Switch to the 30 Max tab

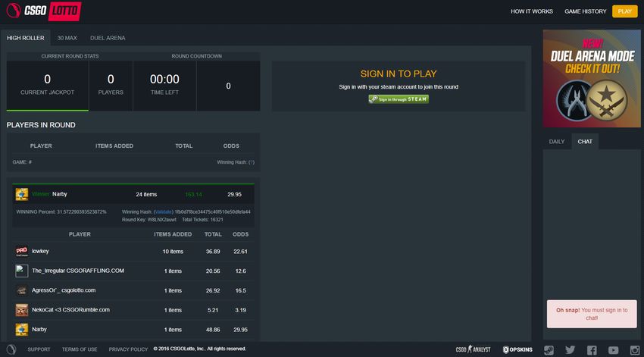(x=67, y=38)
